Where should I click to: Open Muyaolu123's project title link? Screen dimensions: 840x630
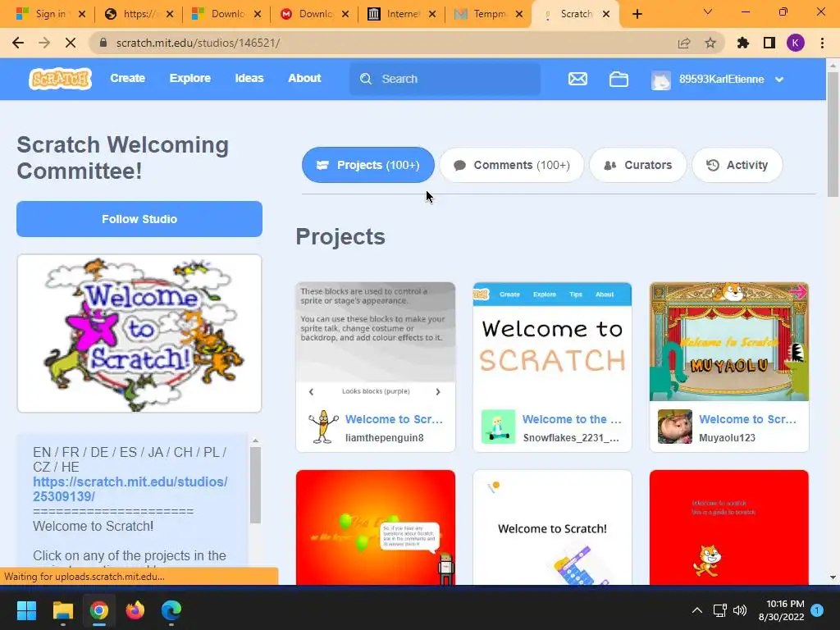click(748, 419)
